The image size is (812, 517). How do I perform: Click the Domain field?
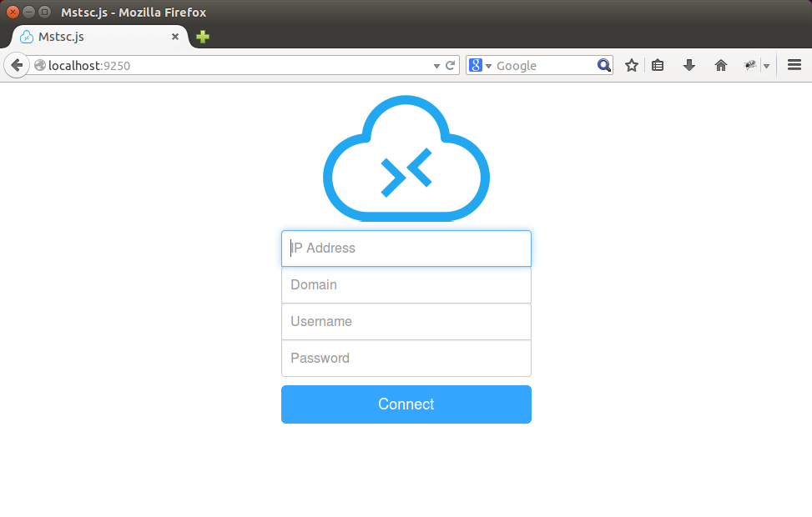click(406, 285)
